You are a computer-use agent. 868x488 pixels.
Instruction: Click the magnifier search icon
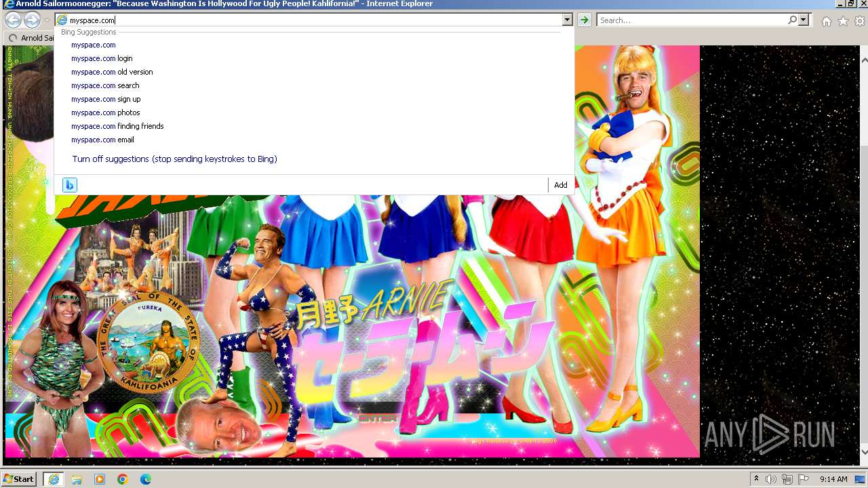click(792, 20)
